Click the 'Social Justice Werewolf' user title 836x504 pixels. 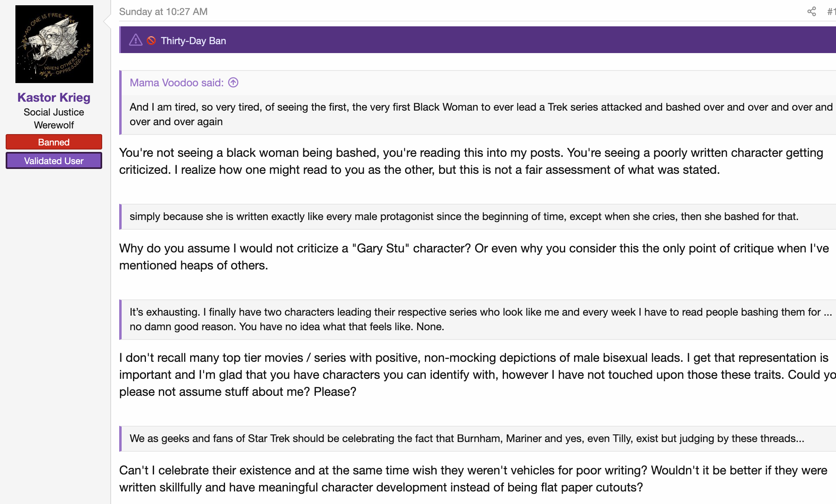tap(54, 118)
